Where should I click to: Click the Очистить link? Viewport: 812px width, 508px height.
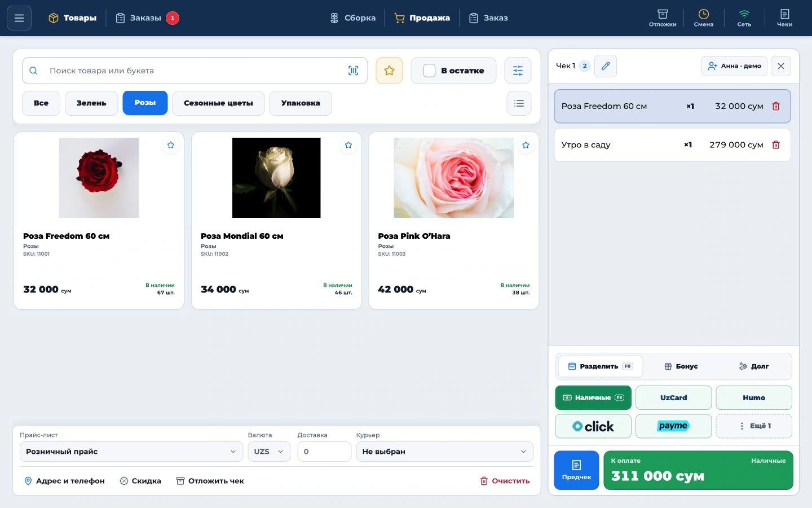coord(505,481)
